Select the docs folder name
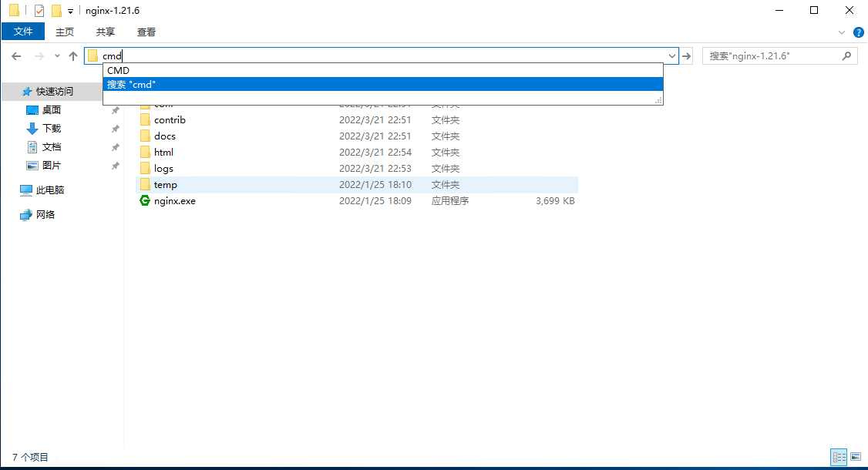 tap(165, 136)
